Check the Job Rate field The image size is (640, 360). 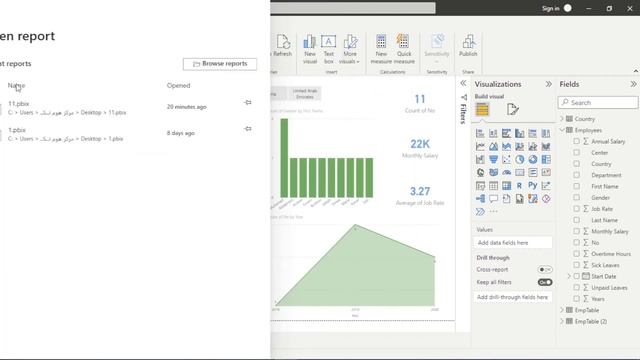[x=576, y=209]
